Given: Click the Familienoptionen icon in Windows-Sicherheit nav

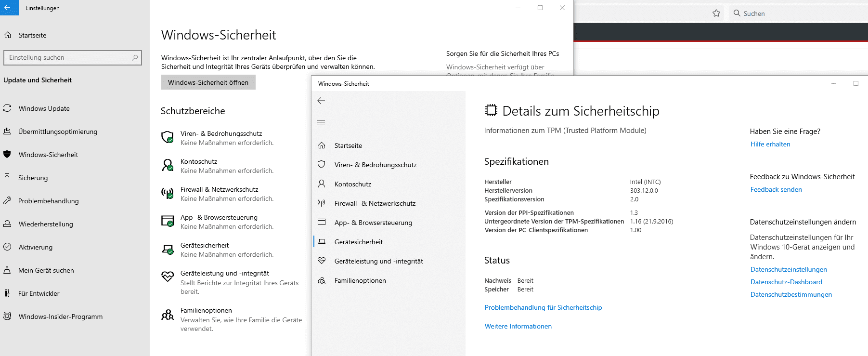Looking at the screenshot, I should pos(322,280).
